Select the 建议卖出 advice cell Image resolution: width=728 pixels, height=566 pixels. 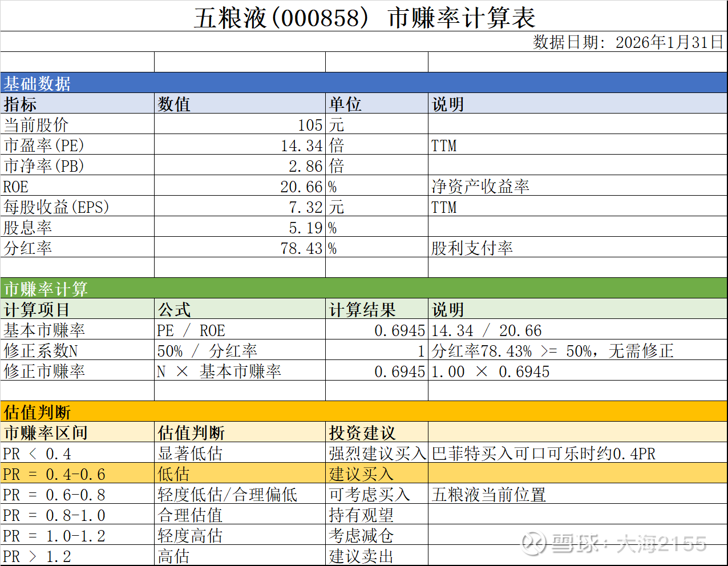point(377,555)
